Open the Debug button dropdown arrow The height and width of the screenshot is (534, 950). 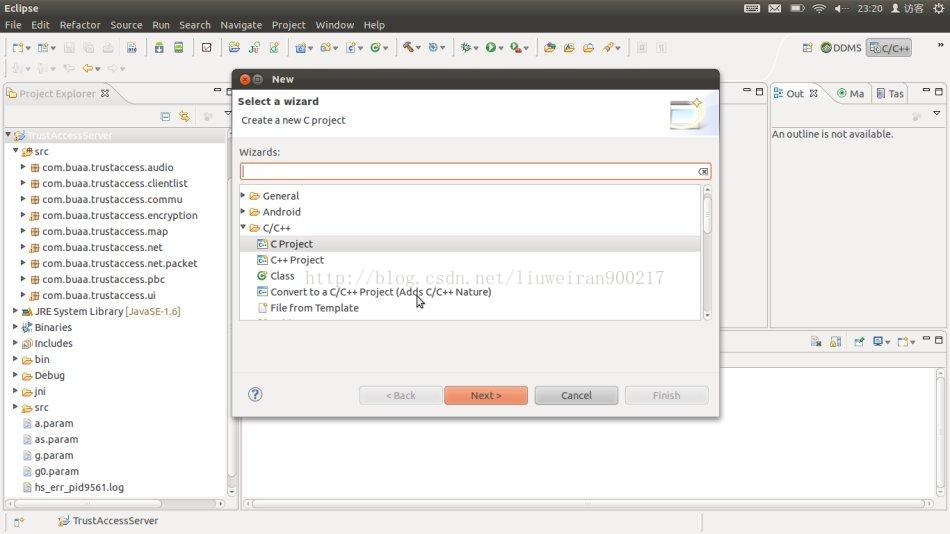point(476,48)
